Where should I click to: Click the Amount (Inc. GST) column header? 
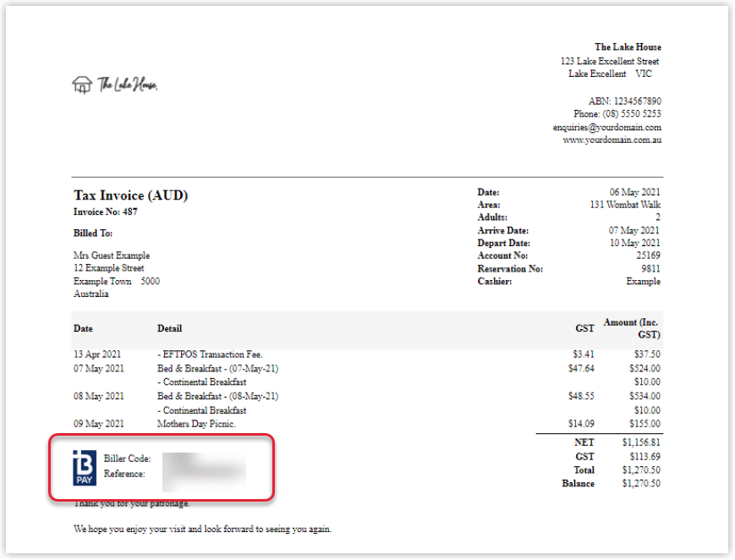631,328
